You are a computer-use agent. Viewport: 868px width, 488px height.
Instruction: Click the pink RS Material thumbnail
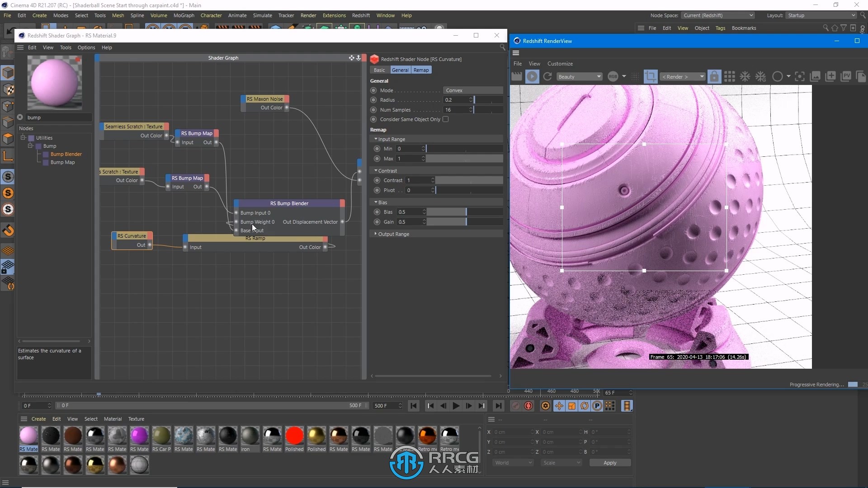(x=28, y=435)
